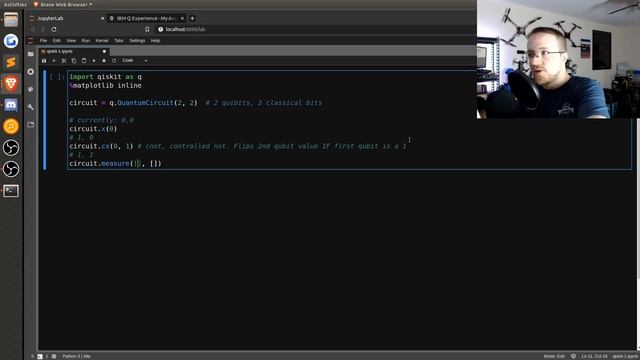Open the Tabs menu
This screenshot has width=640, height=360.
[119, 41]
